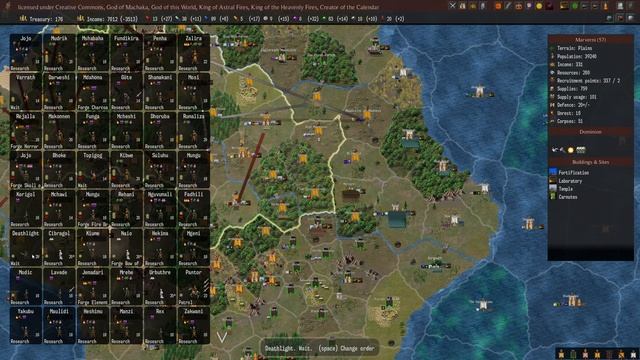Select commander Darweshi card
The image size is (640, 360).
pyautogui.click(x=59, y=92)
